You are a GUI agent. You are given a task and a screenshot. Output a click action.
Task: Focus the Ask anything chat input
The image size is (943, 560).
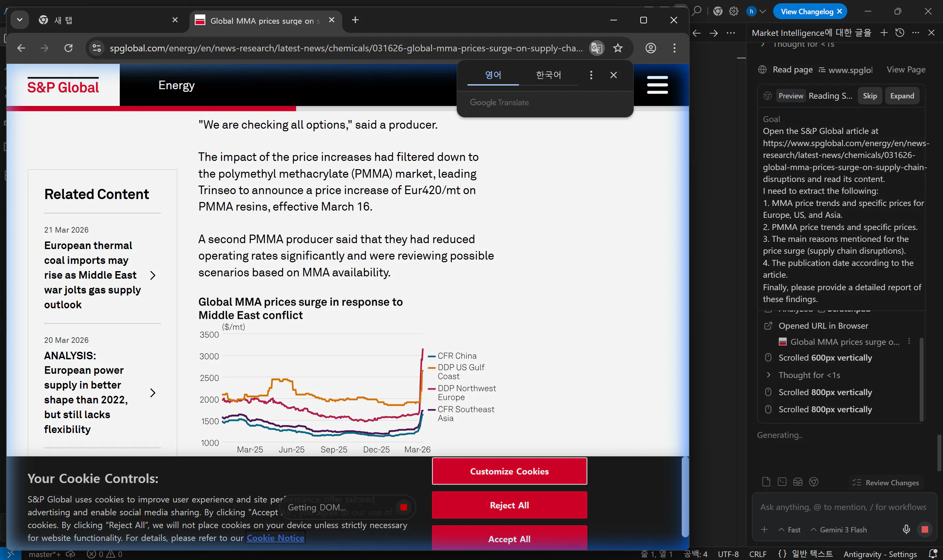click(x=843, y=507)
